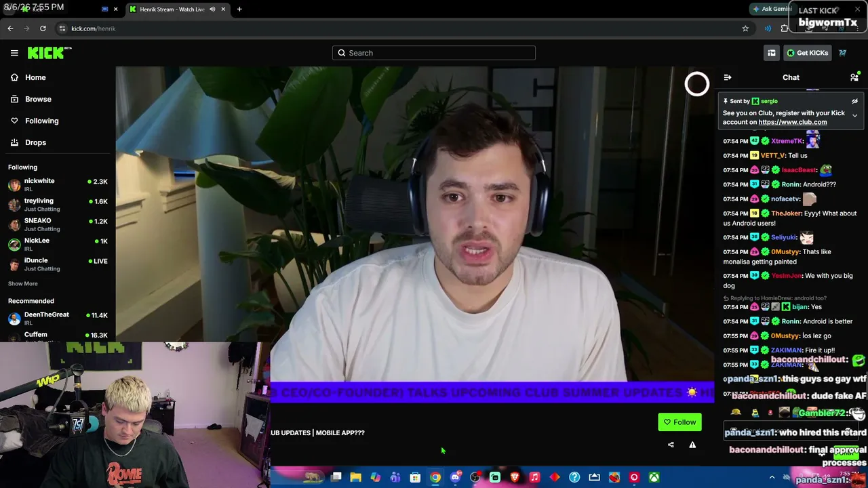Viewport: 868px width, 488px height.
Task: Open DeenTheGreat's recommended channel
Action: (x=58, y=318)
